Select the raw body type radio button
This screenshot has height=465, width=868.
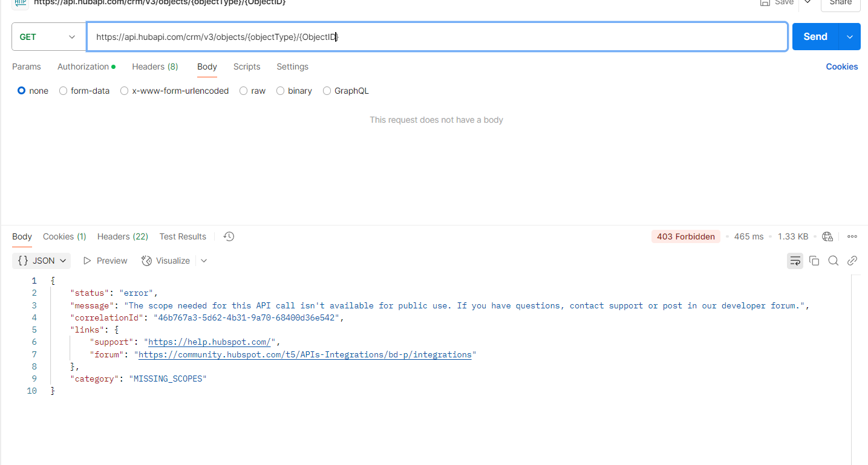[x=243, y=91]
